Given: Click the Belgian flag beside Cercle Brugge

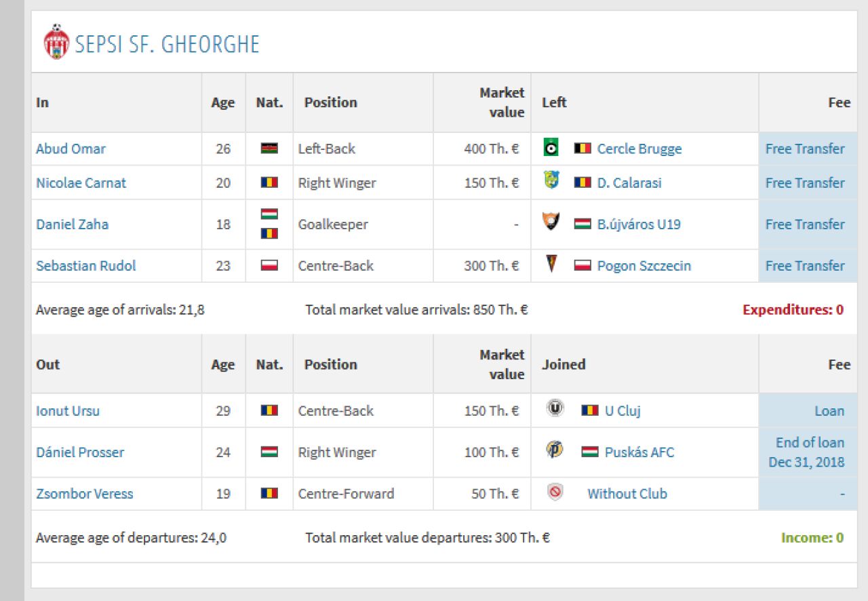Looking at the screenshot, I should point(583,149).
